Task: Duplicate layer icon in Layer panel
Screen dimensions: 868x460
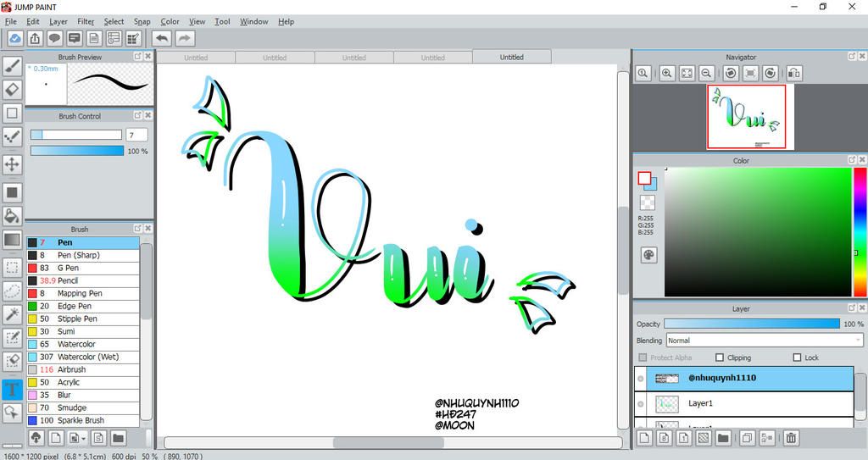Action: pos(747,439)
